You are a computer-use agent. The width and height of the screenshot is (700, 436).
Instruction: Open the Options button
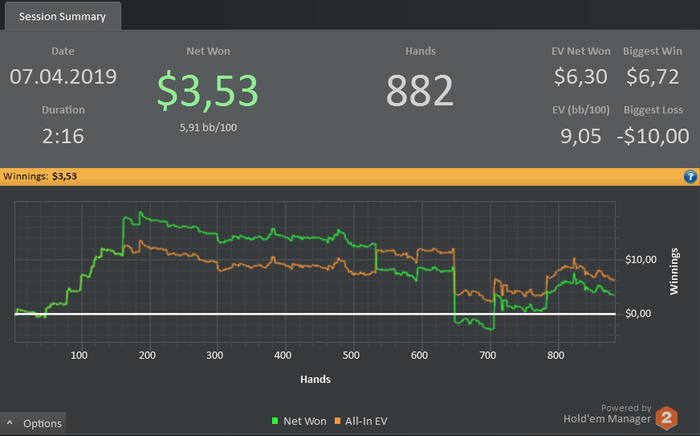33,423
